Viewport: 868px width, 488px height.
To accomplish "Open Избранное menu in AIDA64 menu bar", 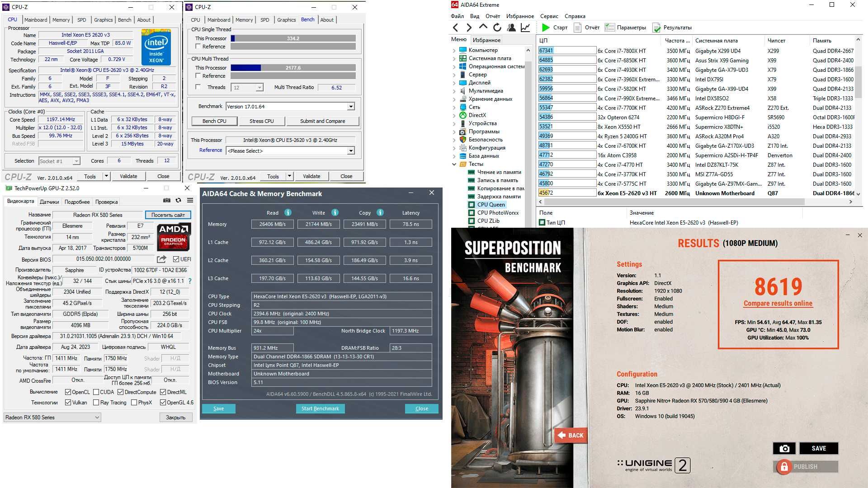I will pyautogui.click(x=520, y=16).
